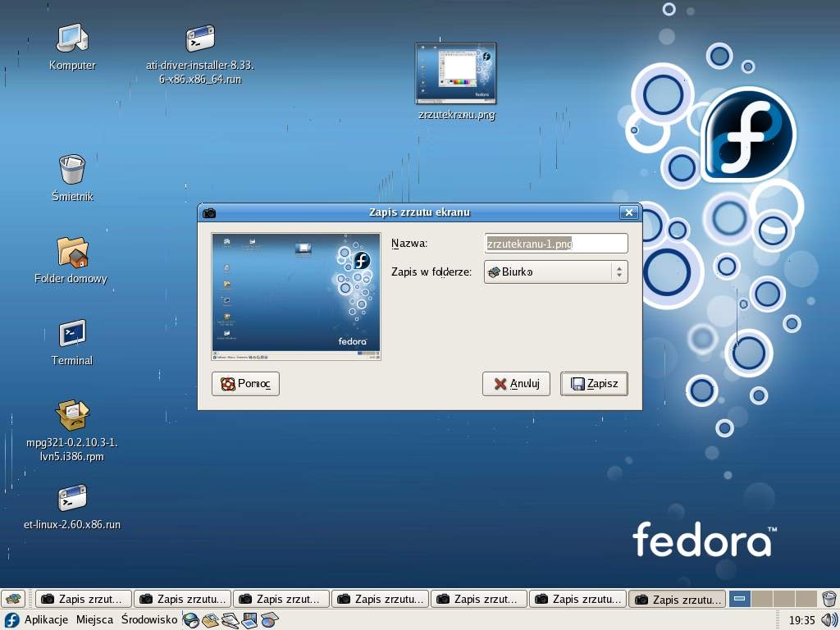Click the Zapisz save button
840x630 pixels.
594,384
